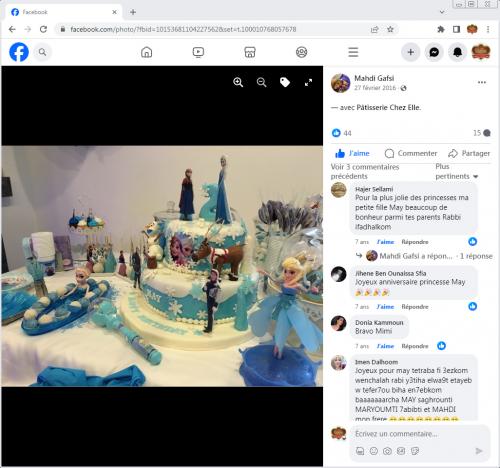This screenshot has width=500, height=468.
Task: Add a GIF to comment
Action: click(x=401, y=451)
